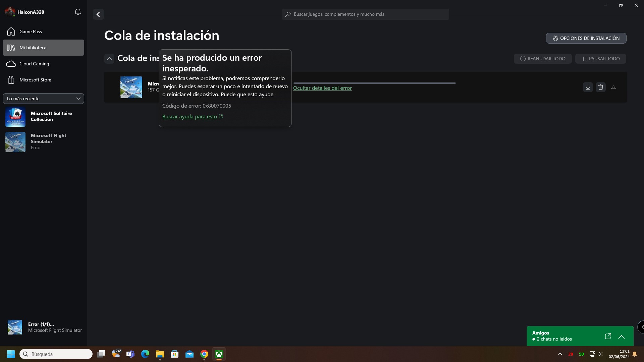Click the red 28 tray temperature indicator

pos(571,354)
